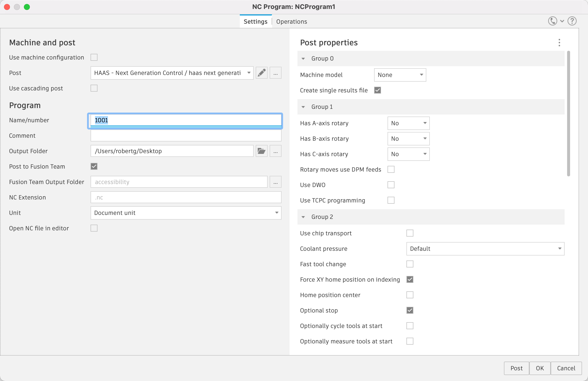Image resolution: width=588 pixels, height=381 pixels.
Task: Enable Use cascading post checkbox
Action: pyautogui.click(x=94, y=88)
